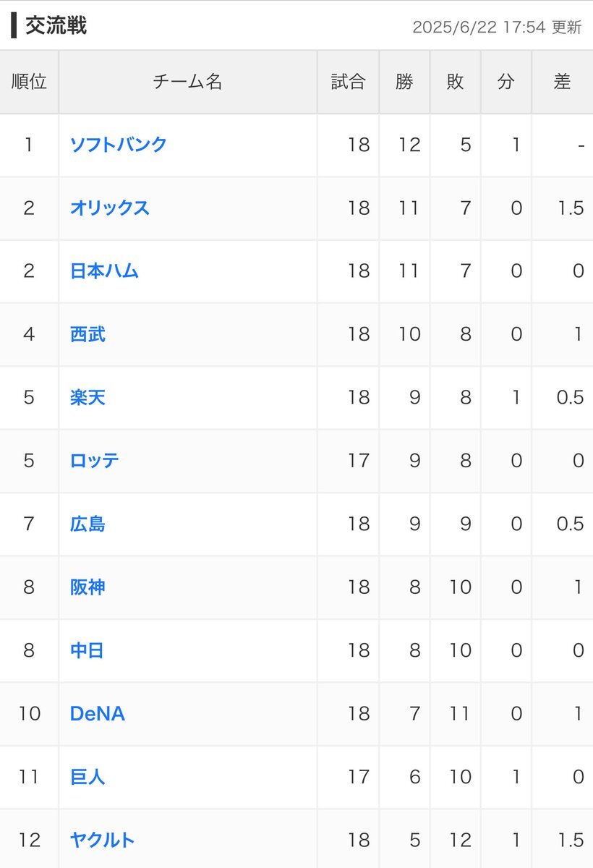Open the 楽天 team page
593x868 pixels.
(88, 397)
